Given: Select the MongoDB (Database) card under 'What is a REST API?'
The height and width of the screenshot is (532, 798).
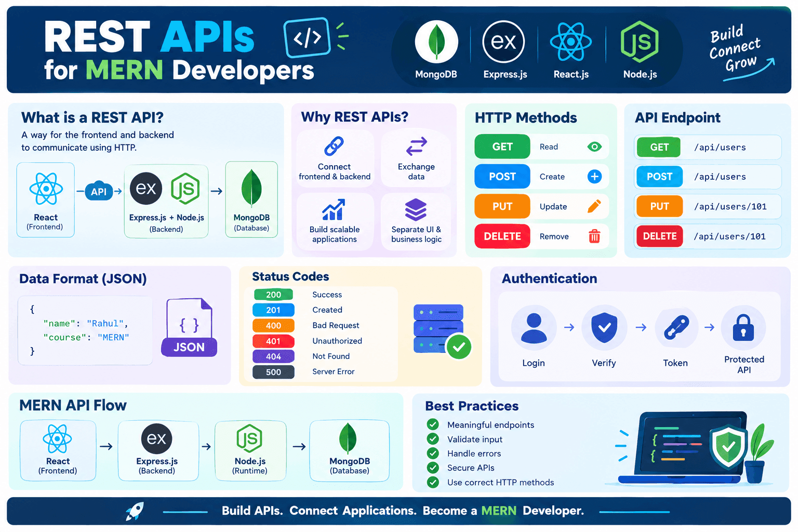Looking at the screenshot, I should [x=251, y=199].
